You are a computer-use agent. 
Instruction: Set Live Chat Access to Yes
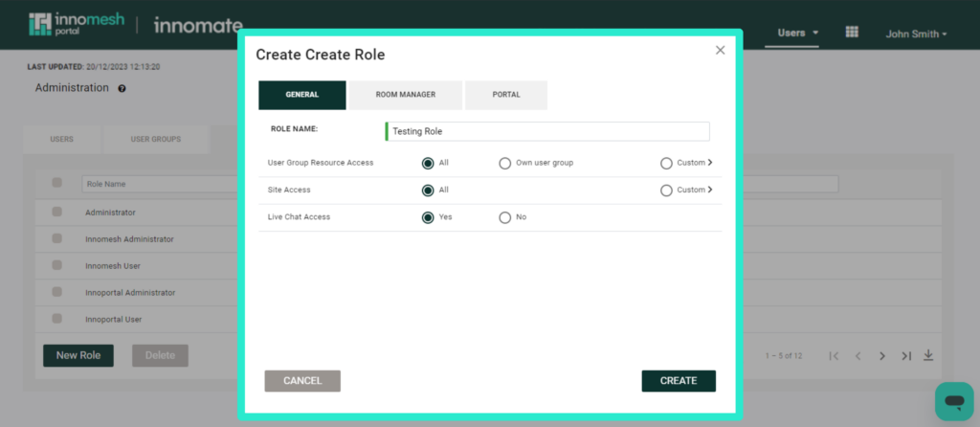[428, 217]
